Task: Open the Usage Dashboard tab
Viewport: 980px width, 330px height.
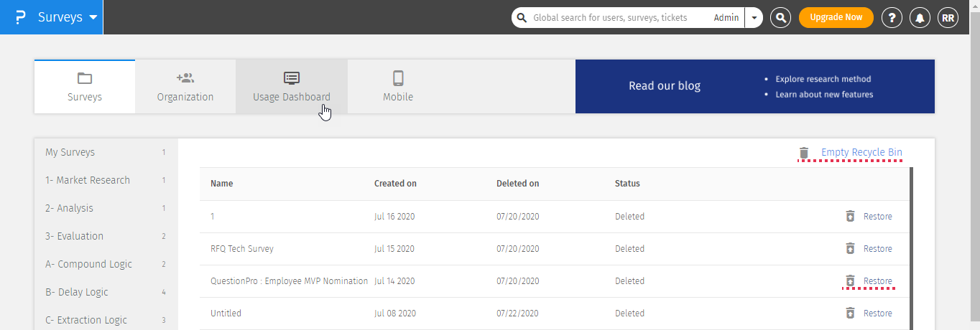Action: click(x=292, y=87)
